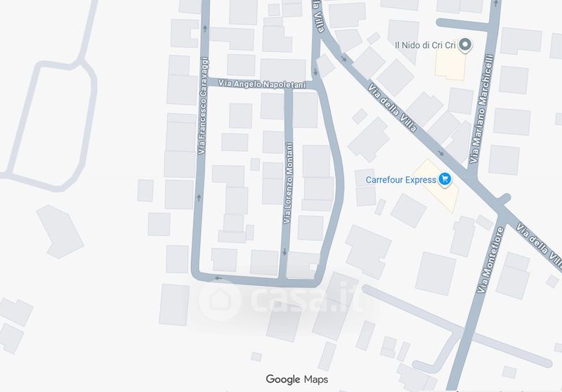
Task: Click the highlighted Il Nido di Cri Cri building
Action: pyautogui.click(x=450, y=60)
